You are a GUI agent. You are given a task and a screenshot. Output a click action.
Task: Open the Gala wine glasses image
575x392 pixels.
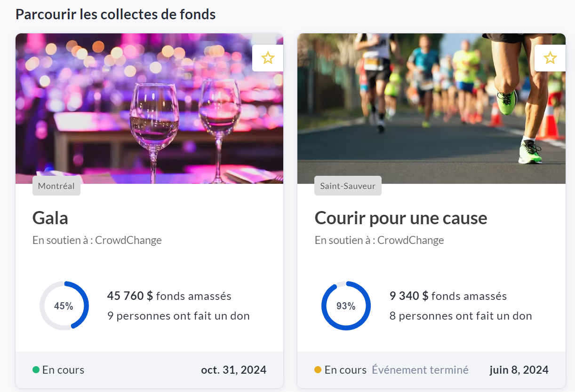149,108
